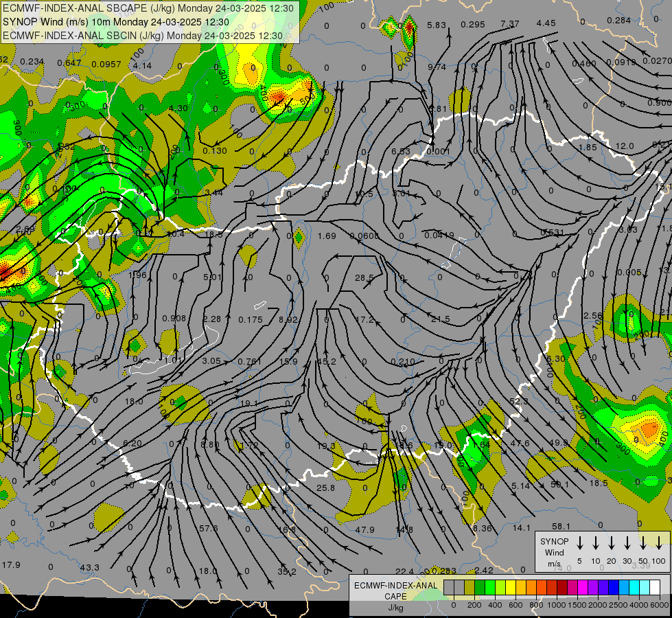Click the 600 tick on CAPE scale

click(x=515, y=605)
